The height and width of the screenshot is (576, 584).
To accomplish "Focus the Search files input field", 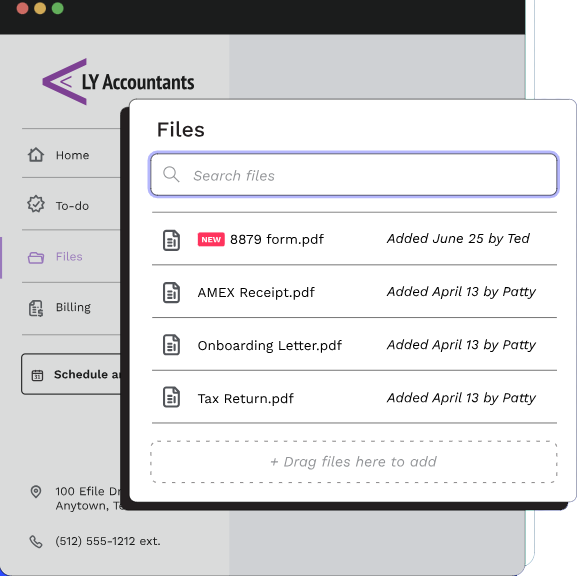I will (x=354, y=175).
